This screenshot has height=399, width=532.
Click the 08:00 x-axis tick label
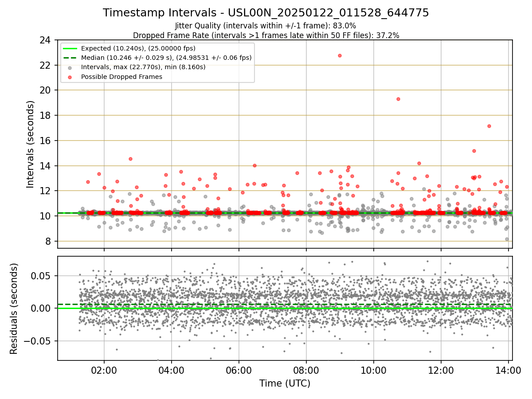click(306, 370)
